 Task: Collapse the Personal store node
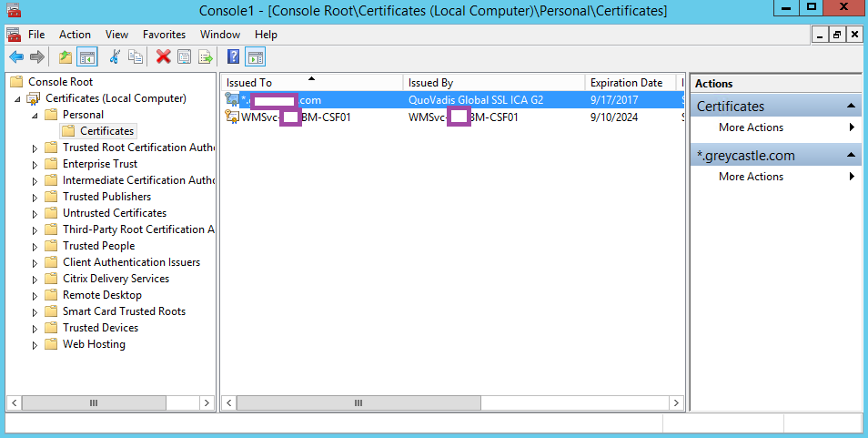click(x=35, y=116)
